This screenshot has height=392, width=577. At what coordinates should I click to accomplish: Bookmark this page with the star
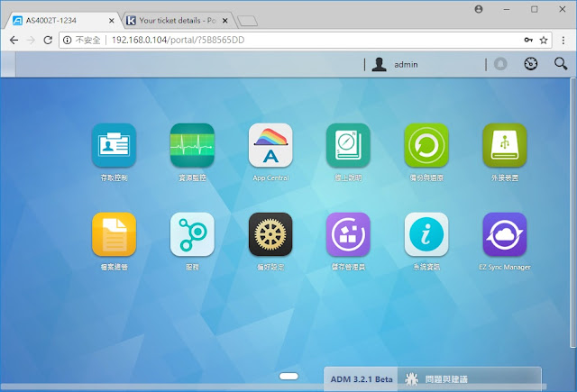(x=544, y=40)
